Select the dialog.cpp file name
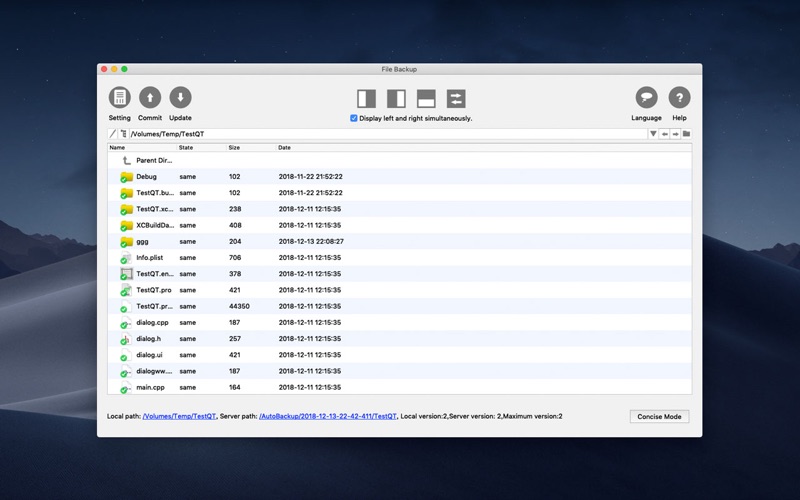This screenshot has width=800, height=500. [152, 322]
